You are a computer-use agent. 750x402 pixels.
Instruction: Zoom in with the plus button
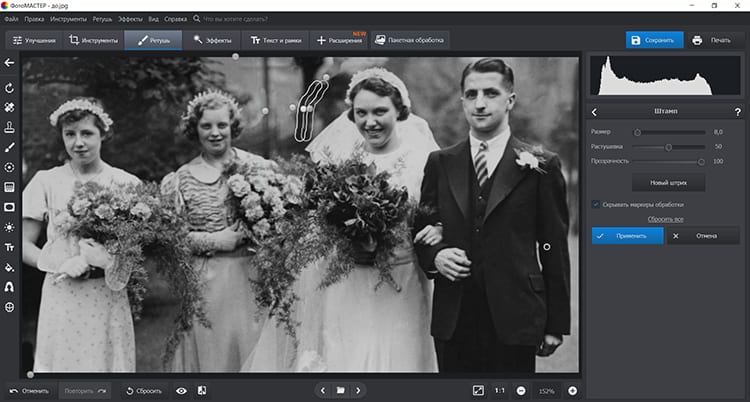[x=572, y=390]
